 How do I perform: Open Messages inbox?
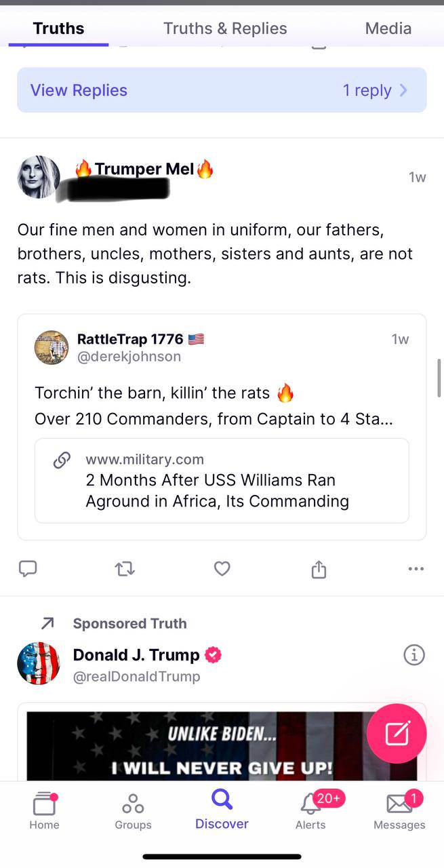[x=399, y=811]
